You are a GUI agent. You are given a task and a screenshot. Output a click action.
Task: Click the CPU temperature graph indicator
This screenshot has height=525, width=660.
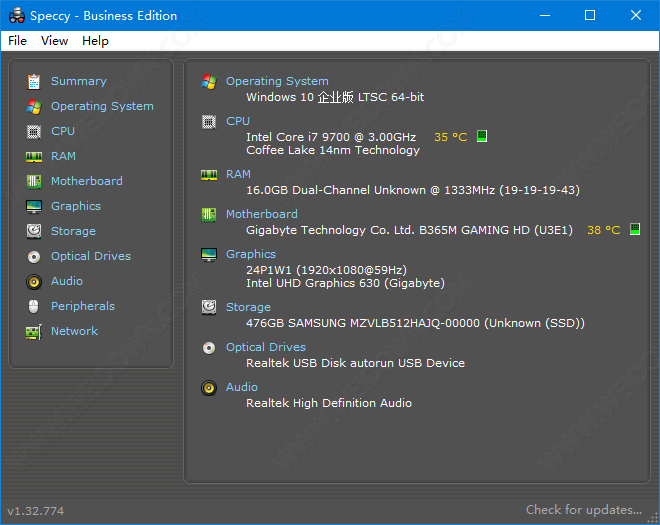(482, 136)
